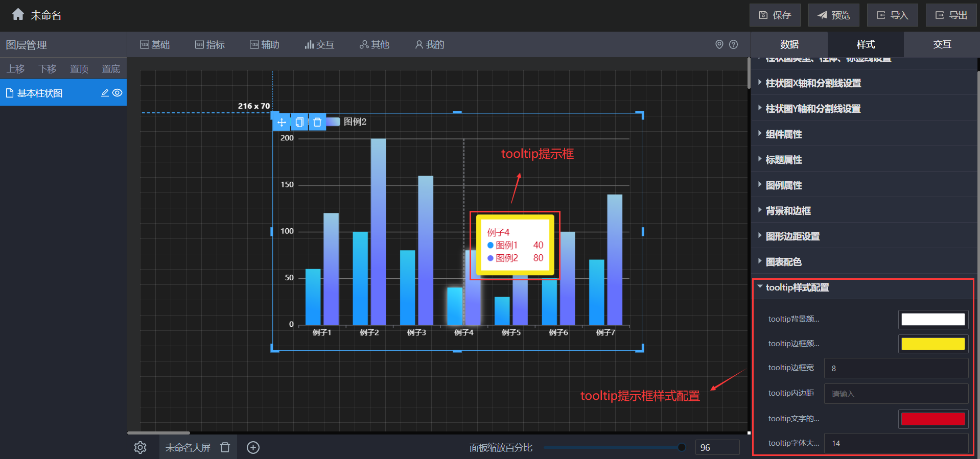Click the home icon beside 未命名
980x459 pixels.
[18, 14]
